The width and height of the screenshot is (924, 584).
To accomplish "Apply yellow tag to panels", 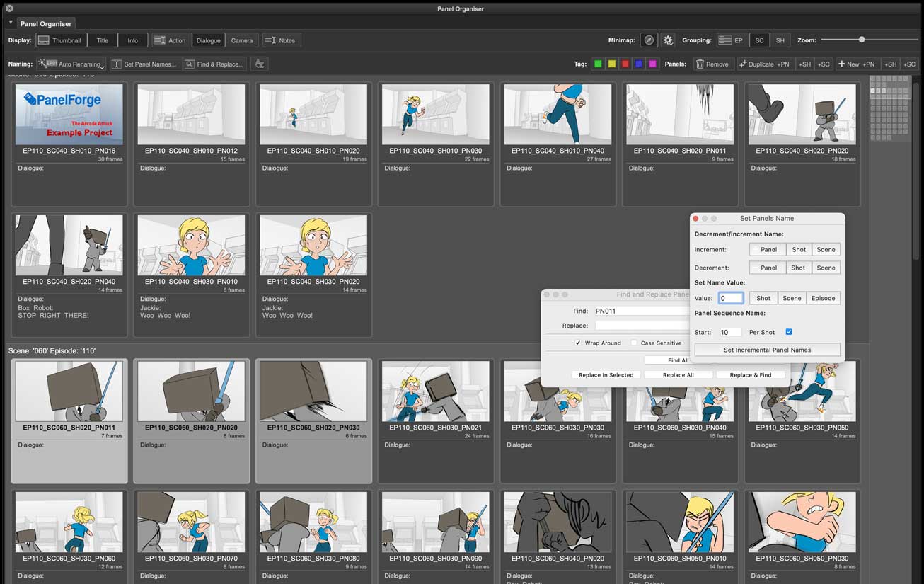I will click(x=612, y=64).
